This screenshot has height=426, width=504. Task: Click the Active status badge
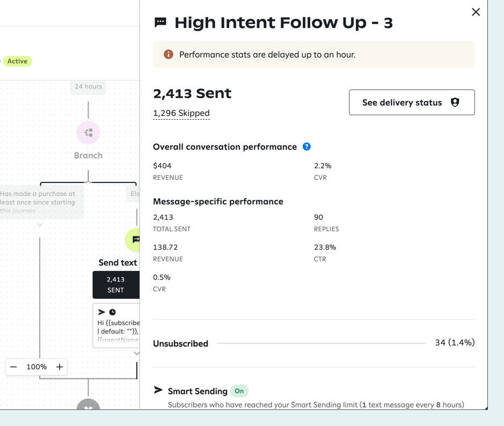pyautogui.click(x=17, y=61)
